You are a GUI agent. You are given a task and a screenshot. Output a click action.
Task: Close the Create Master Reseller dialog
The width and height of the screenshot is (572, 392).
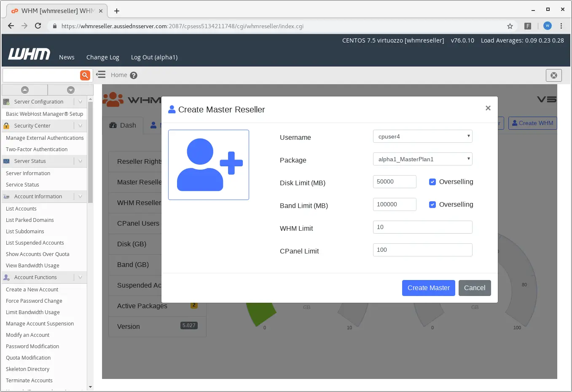488,108
